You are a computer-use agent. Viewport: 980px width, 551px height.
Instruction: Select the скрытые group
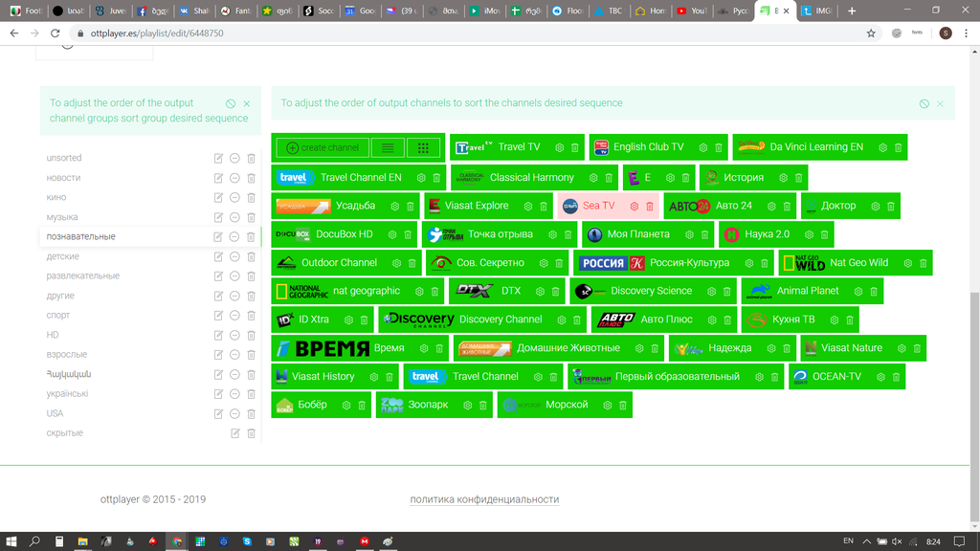(64, 433)
